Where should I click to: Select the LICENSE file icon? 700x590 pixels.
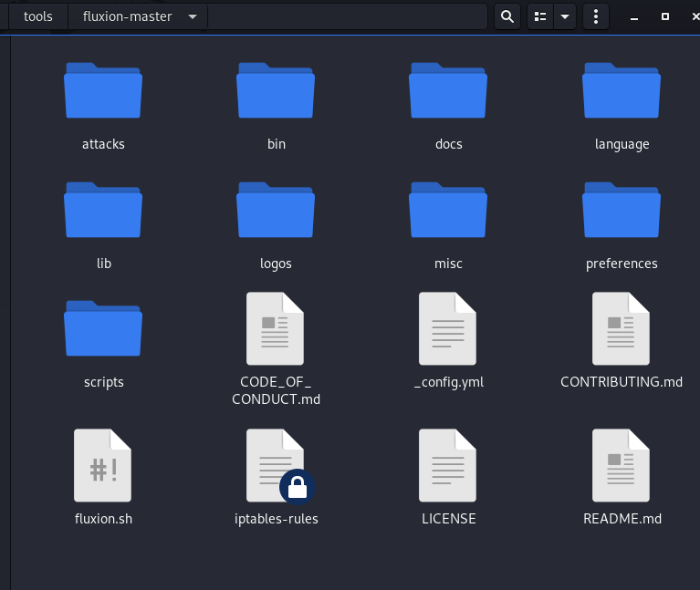point(448,465)
